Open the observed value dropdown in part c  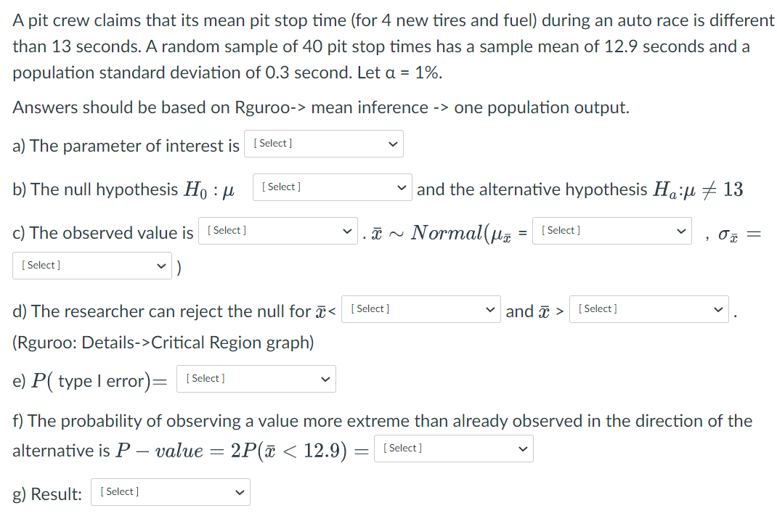pos(277,231)
